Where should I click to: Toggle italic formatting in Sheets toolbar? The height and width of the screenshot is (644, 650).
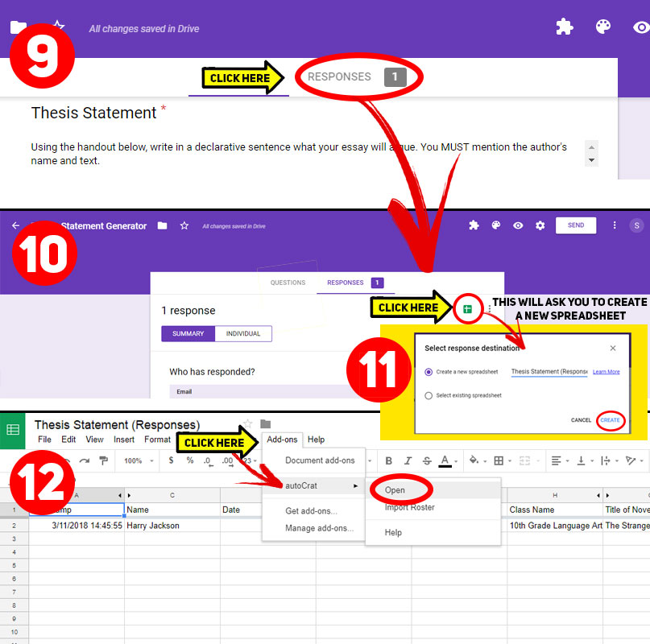pyautogui.click(x=408, y=460)
